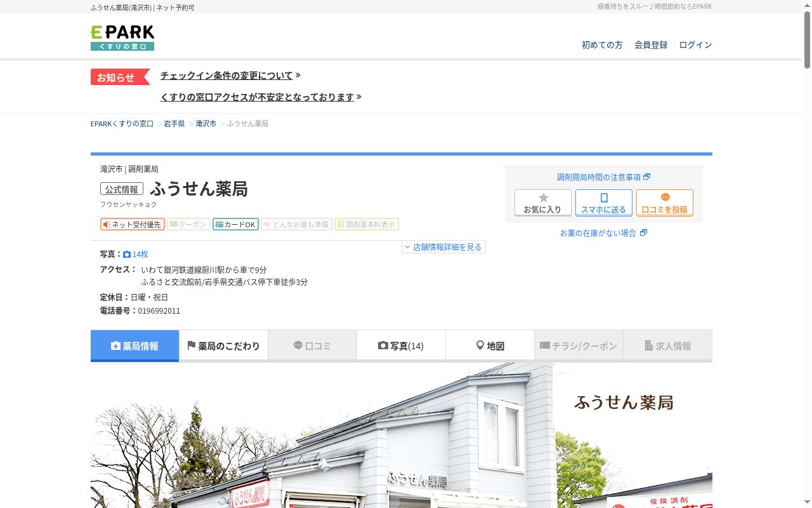This screenshot has height=508, width=812.
Task: Click the phone number 0196992011
Action: [159, 311]
